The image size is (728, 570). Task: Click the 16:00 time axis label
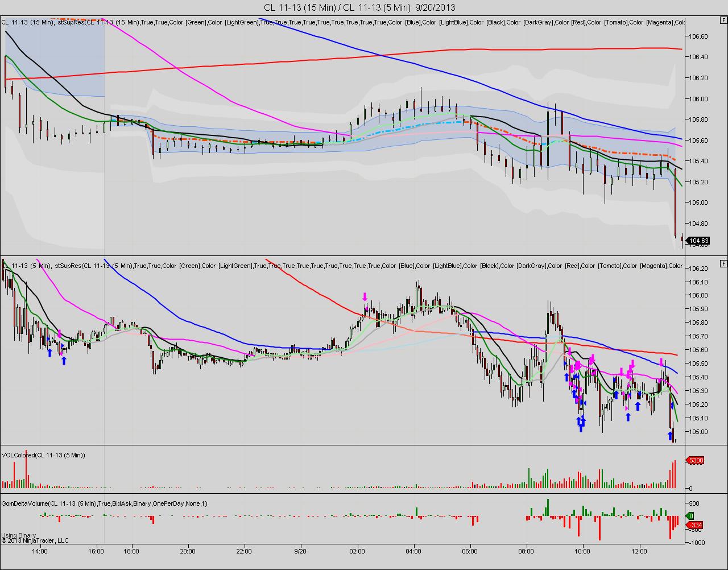tap(96, 551)
